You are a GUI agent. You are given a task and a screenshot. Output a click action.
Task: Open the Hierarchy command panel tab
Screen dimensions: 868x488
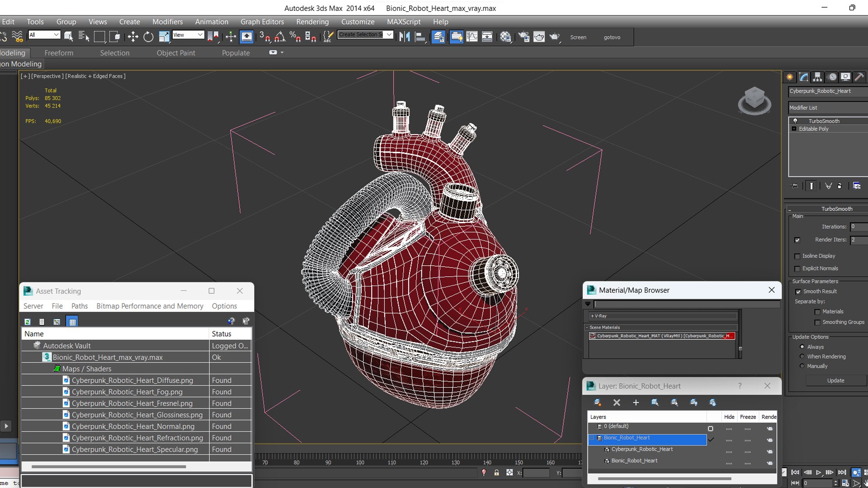click(x=817, y=77)
